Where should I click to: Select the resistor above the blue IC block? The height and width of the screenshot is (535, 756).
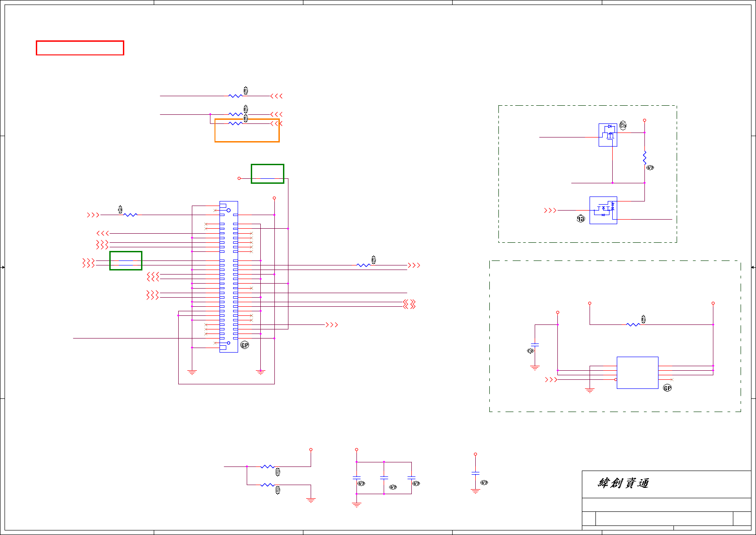[633, 324]
